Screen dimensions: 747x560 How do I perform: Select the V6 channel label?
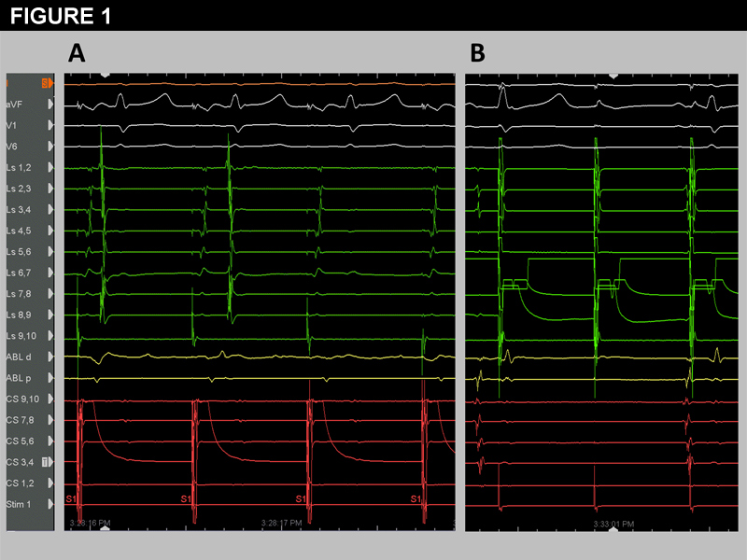click(13, 147)
